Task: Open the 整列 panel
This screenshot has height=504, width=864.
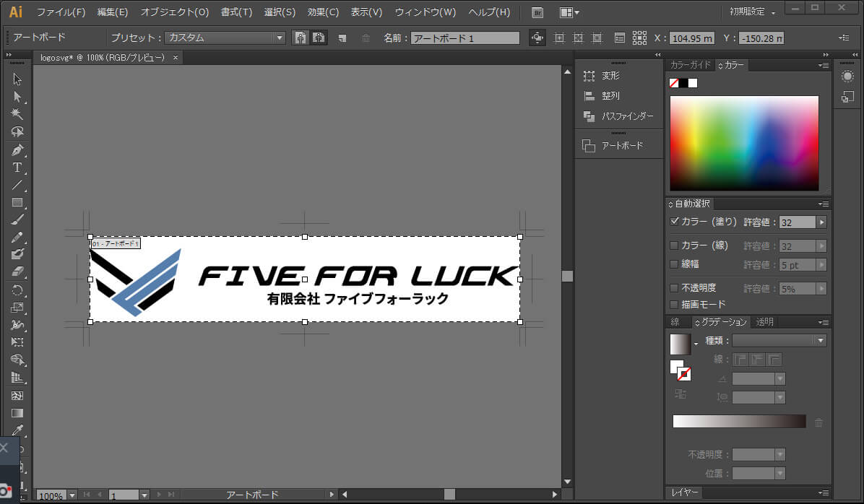Action: [610, 96]
